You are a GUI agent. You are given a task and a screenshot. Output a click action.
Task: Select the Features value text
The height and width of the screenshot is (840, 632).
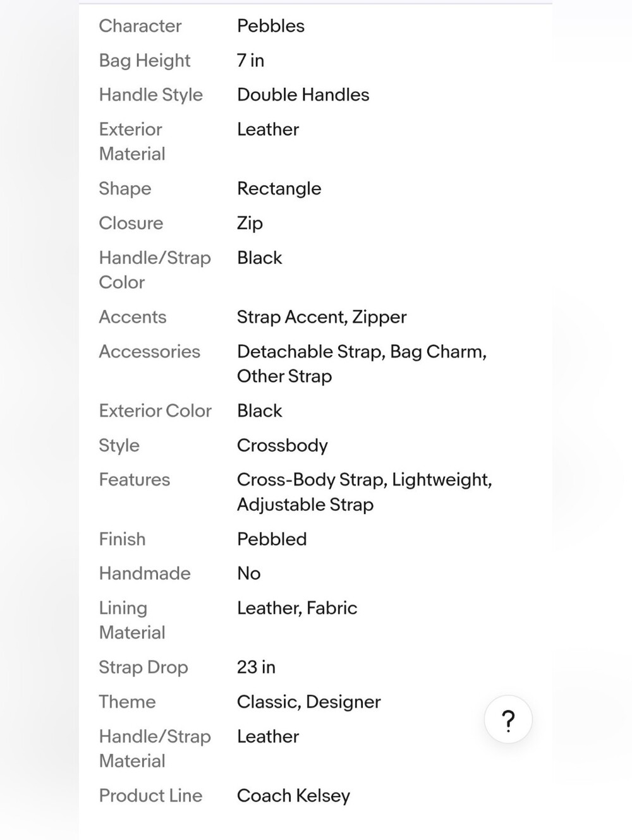364,492
